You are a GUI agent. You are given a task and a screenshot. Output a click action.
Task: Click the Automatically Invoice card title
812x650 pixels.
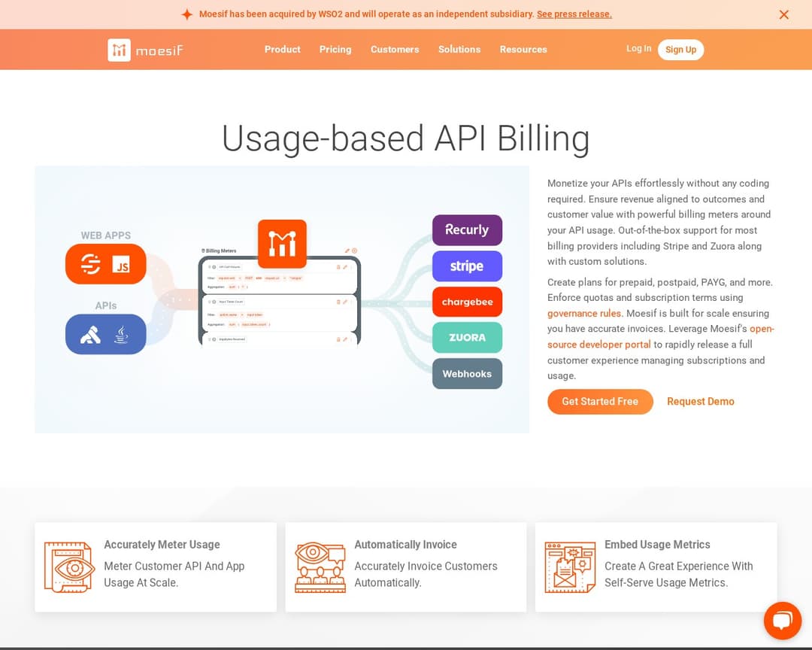pos(405,544)
